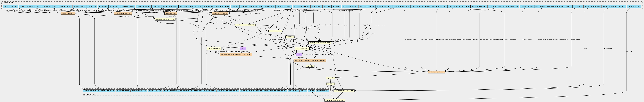Click the docm_filtered_vcf output box

point(186,91)
